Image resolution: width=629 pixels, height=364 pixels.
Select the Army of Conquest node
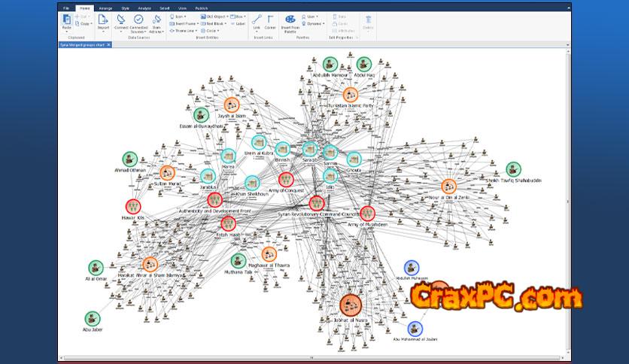(286, 180)
